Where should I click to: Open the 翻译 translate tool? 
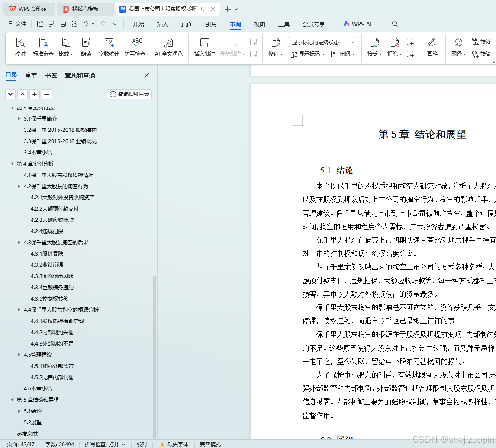pyautogui.click(x=458, y=47)
